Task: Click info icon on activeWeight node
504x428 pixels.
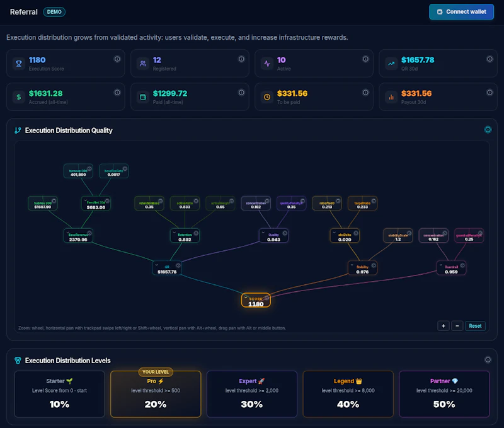Action: click(231, 201)
